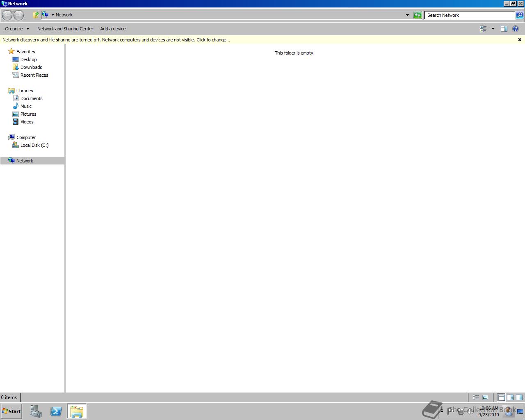Show hidden tray icons
Image resolution: width=525 pixels, height=420 pixels.
[x=442, y=411]
